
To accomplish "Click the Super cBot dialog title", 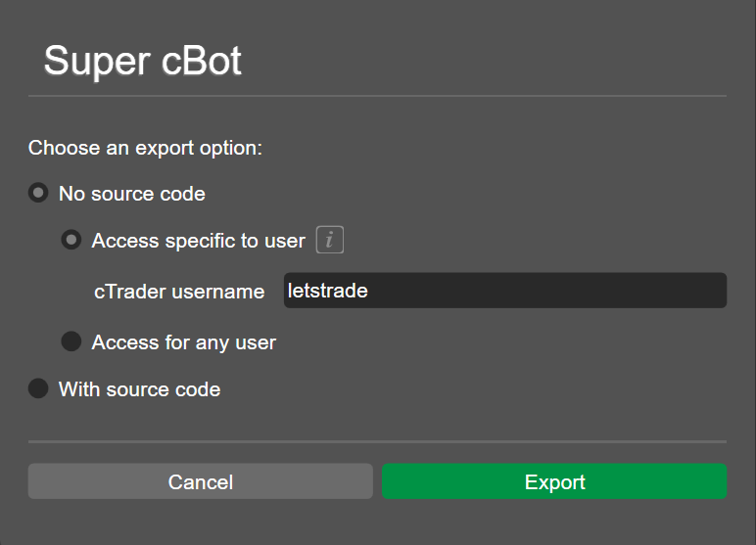I will 142,61.
